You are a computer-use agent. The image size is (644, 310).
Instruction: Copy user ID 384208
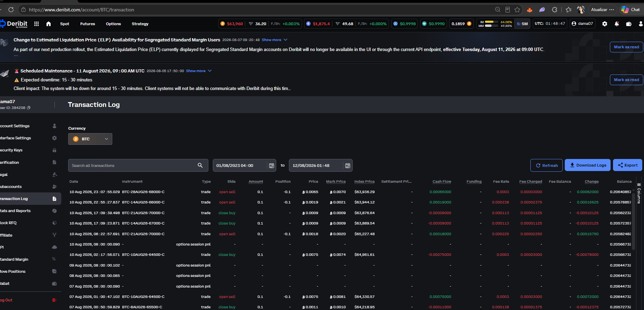[x=29, y=108]
